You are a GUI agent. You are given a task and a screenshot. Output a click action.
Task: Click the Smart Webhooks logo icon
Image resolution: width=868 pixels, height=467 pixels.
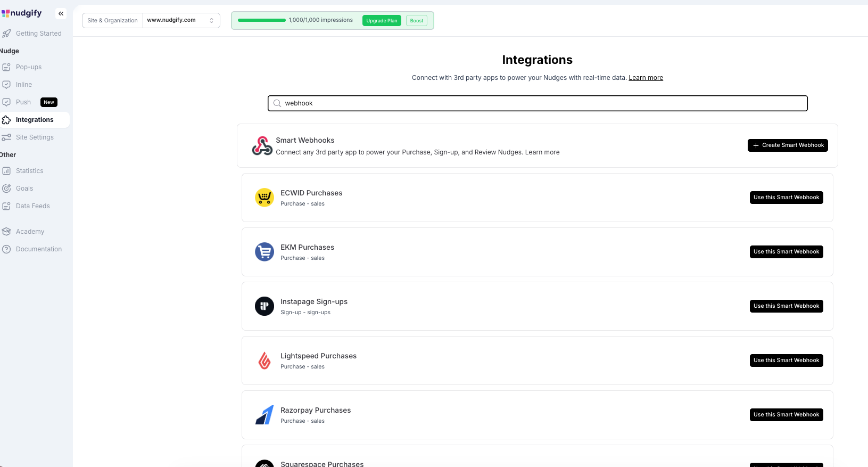click(x=262, y=145)
